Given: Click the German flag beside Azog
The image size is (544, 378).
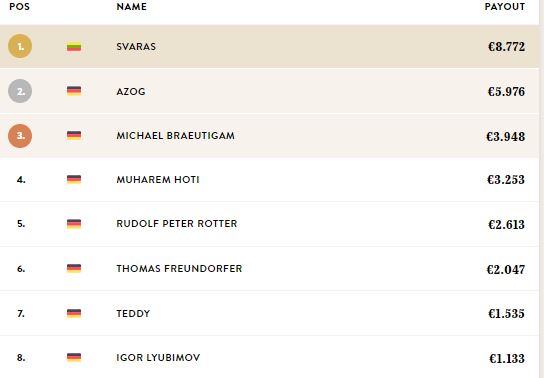Looking at the screenshot, I should 74,91.
